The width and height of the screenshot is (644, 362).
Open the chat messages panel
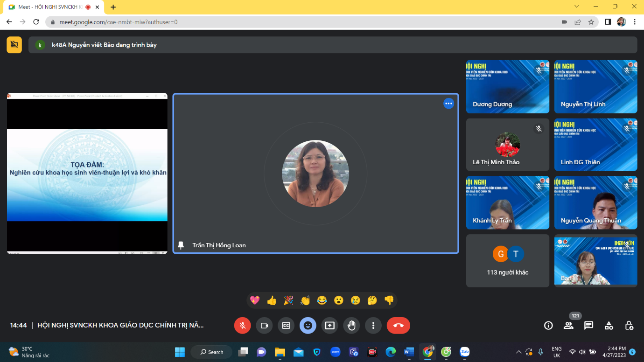pos(589,326)
